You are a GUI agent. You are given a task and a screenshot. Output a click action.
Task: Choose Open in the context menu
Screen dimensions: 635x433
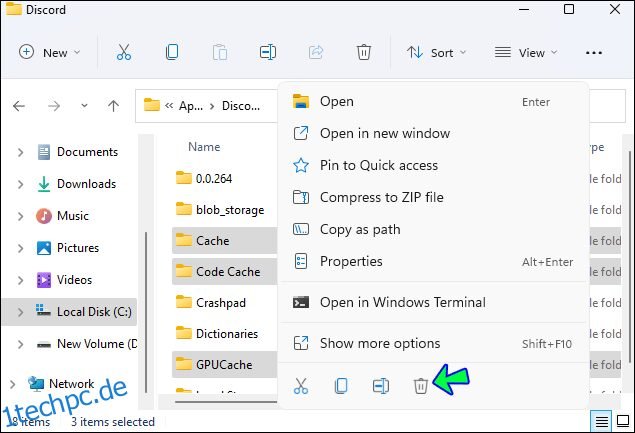(433, 102)
